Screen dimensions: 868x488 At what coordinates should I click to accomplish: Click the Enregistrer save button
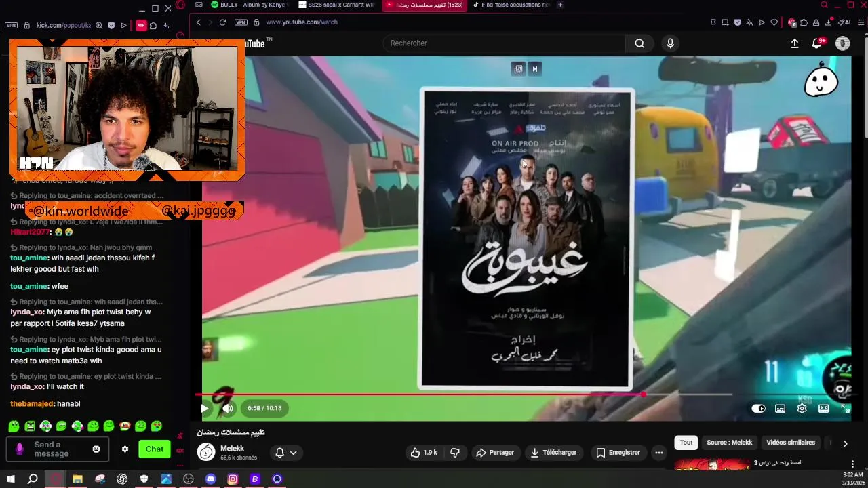coord(618,453)
